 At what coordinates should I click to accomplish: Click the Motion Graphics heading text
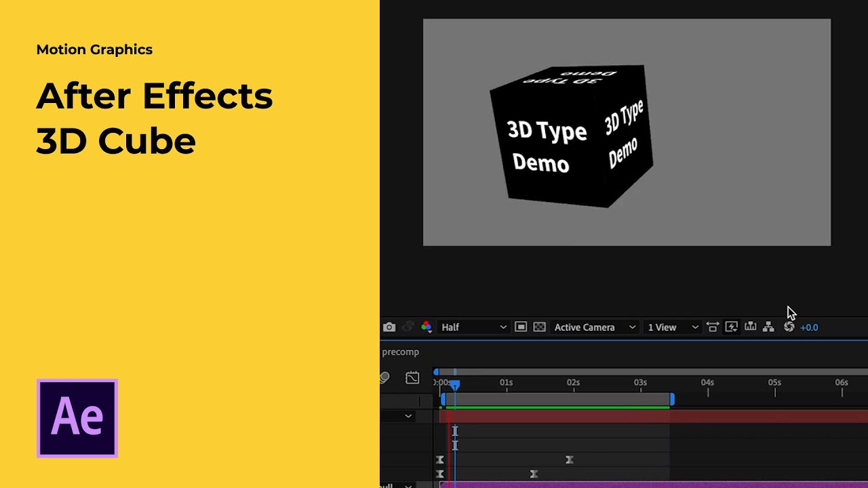pos(94,49)
